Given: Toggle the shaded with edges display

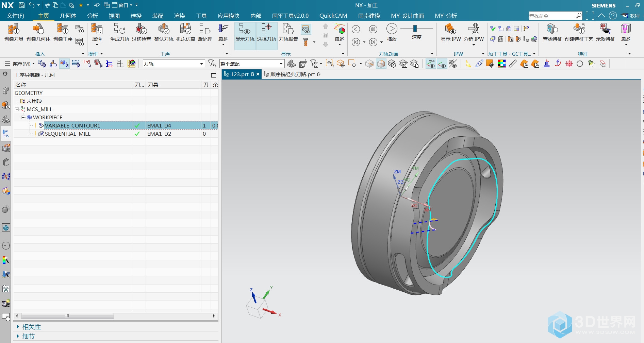Looking at the screenshot, I should pyautogui.click(x=381, y=64).
